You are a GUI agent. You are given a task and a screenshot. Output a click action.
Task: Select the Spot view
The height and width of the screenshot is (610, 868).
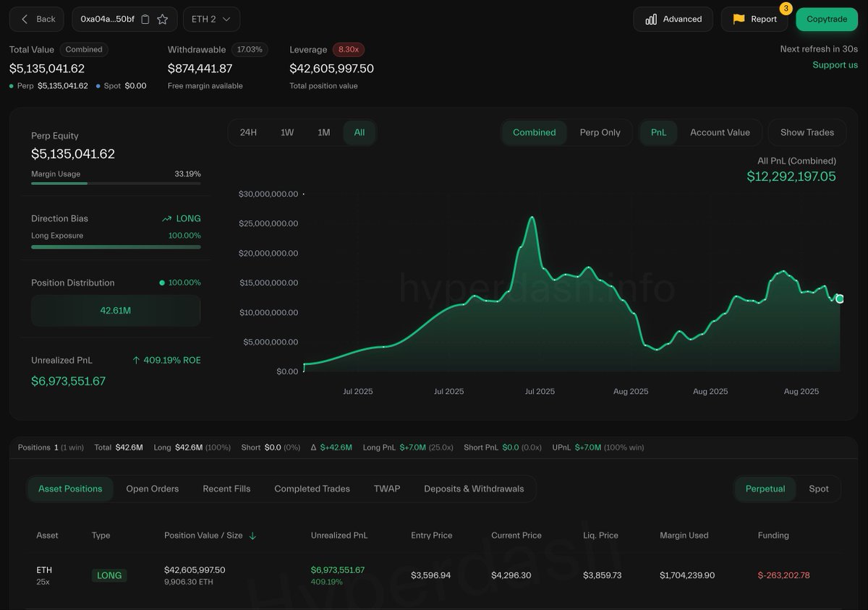point(819,489)
